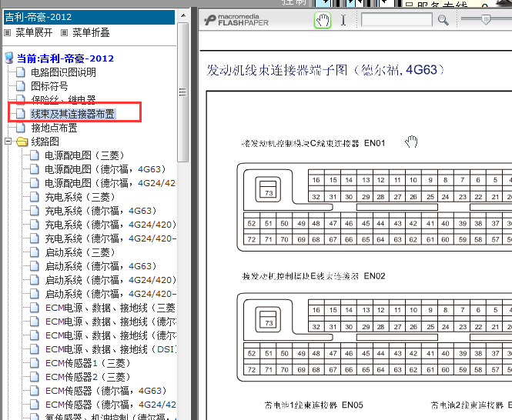This screenshot has width=512, height=420.
Task: Open 当前:吉利-帝豪-2012 root link
Action: 65,58
